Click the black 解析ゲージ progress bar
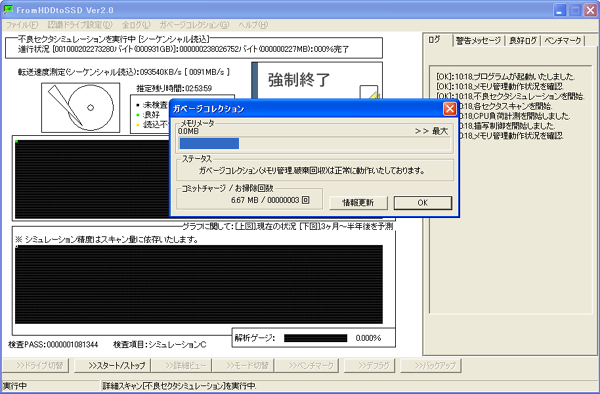 click(x=316, y=338)
